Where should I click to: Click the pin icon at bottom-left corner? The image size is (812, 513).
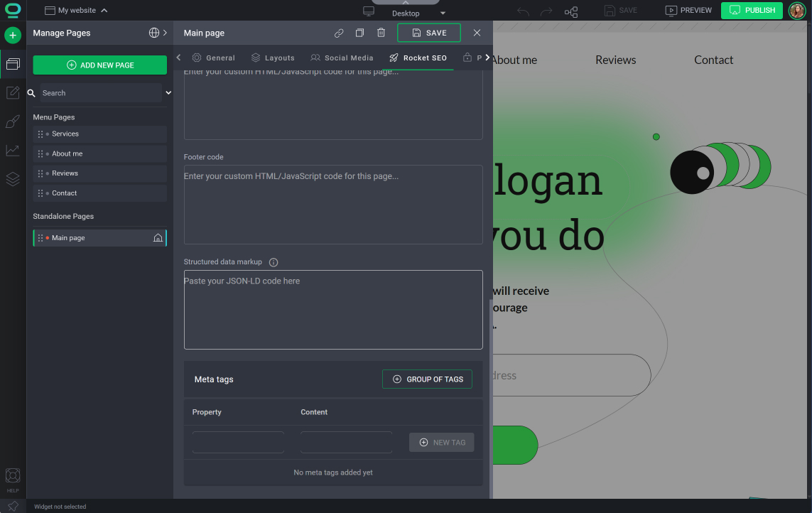[x=13, y=507]
